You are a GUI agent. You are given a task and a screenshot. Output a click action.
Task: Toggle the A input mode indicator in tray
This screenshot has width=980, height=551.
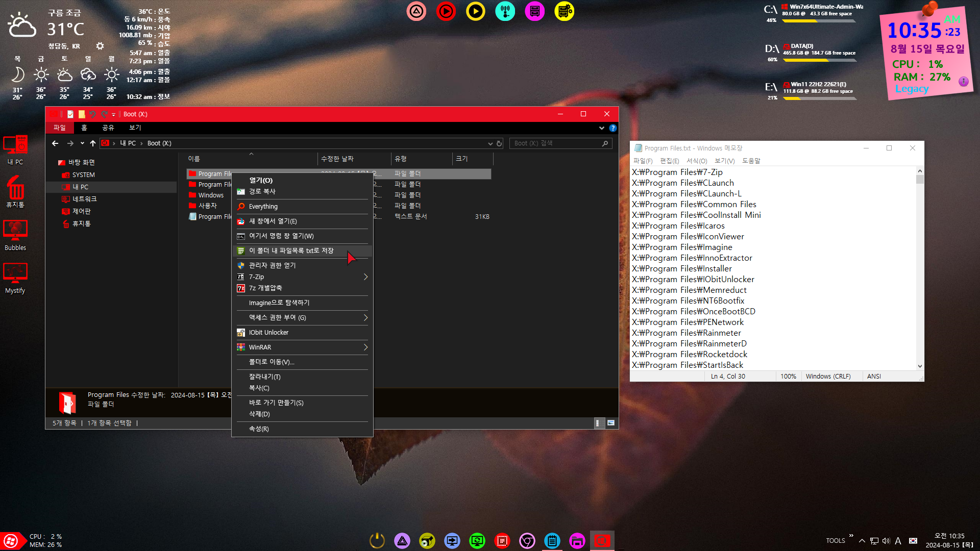click(x=898, y=541)
